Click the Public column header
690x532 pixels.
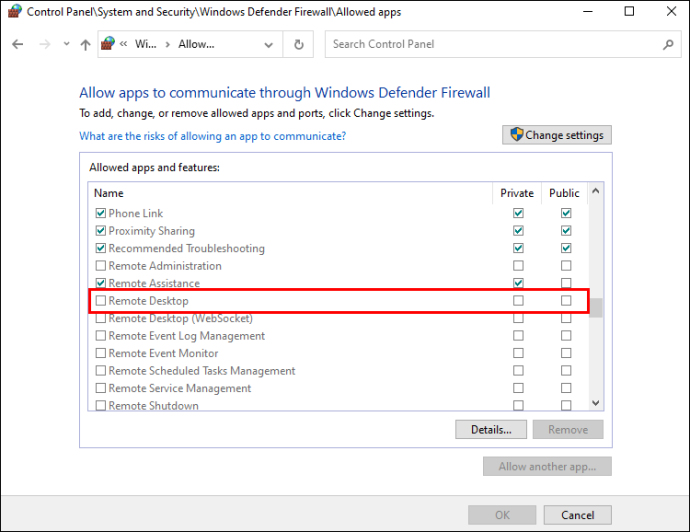(564, 193)
